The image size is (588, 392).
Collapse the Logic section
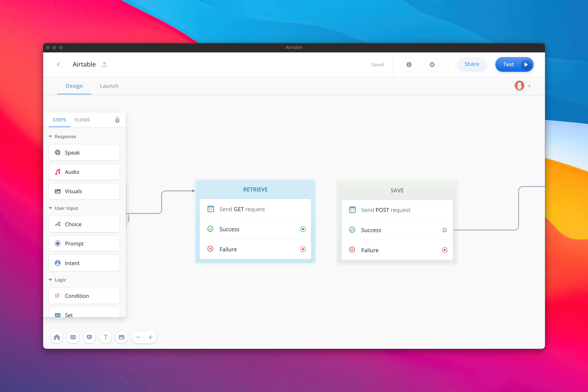[50, 280]
